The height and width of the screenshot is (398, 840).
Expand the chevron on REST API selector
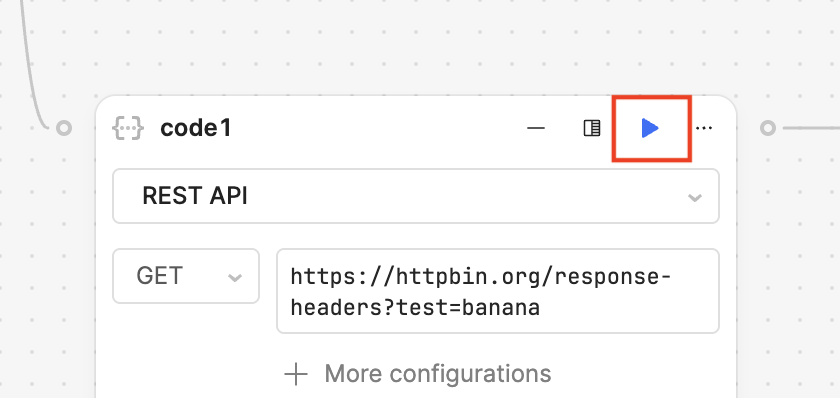695,198
